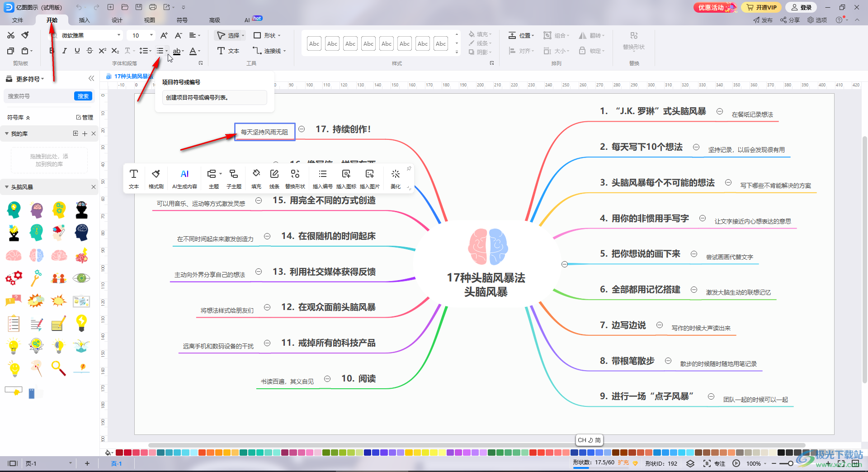Open the text alignment dropdown
The image size is (868, 472).
tap(194, 35)
